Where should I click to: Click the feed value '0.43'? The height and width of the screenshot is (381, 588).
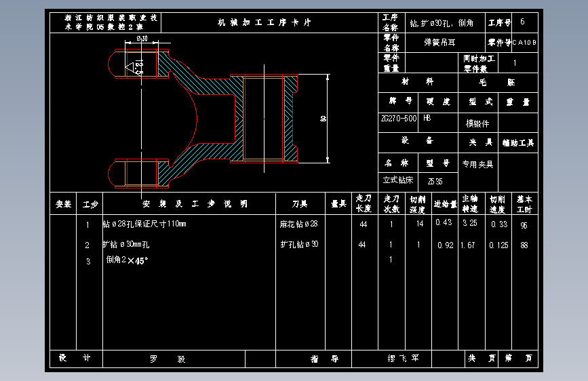pos(444,223)
